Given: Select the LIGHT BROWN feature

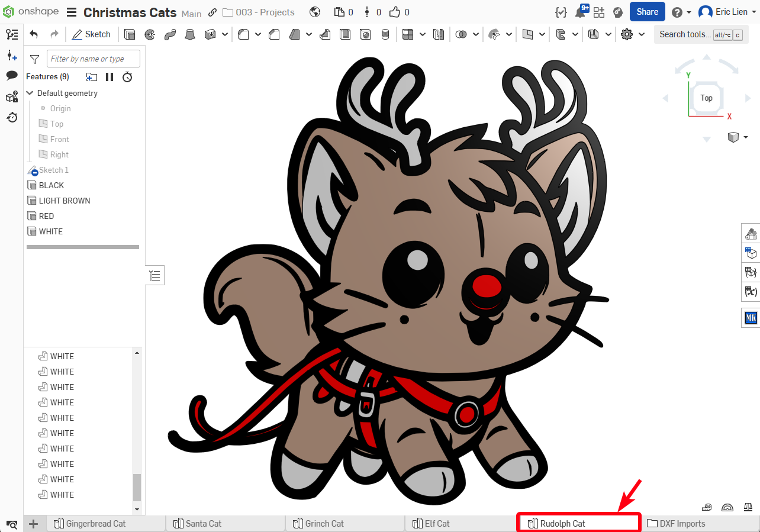Looking at the screenshot, I should 65,201.
